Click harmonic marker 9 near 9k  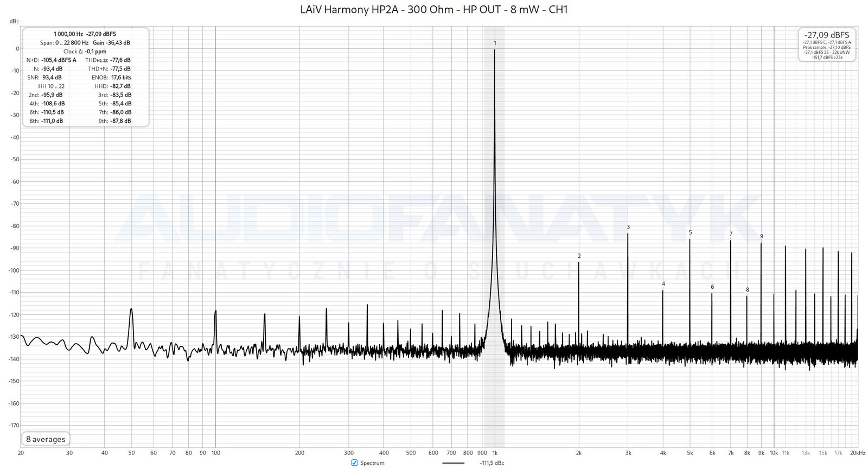[x=761, y=236]
